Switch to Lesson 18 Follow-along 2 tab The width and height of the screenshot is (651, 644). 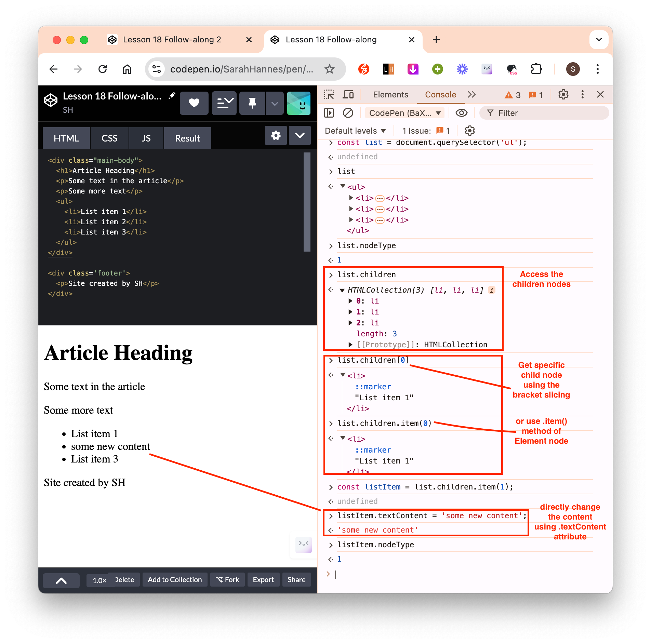click(172, 40)
